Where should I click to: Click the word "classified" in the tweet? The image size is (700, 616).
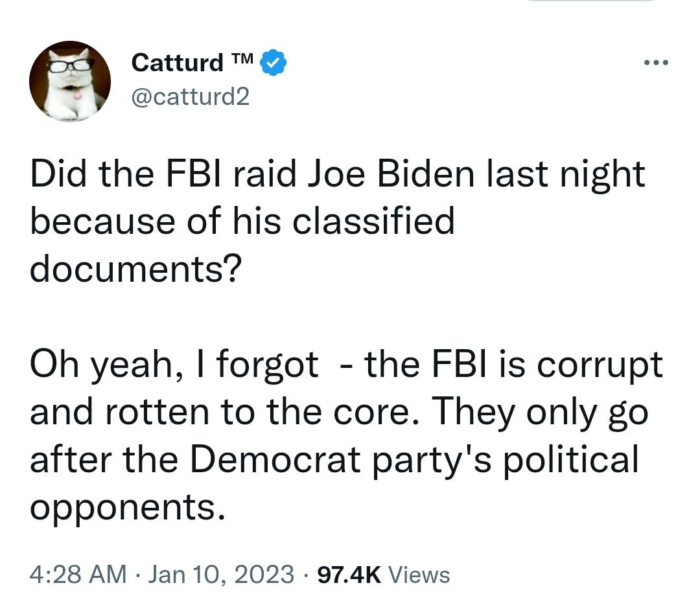(373, 222)
